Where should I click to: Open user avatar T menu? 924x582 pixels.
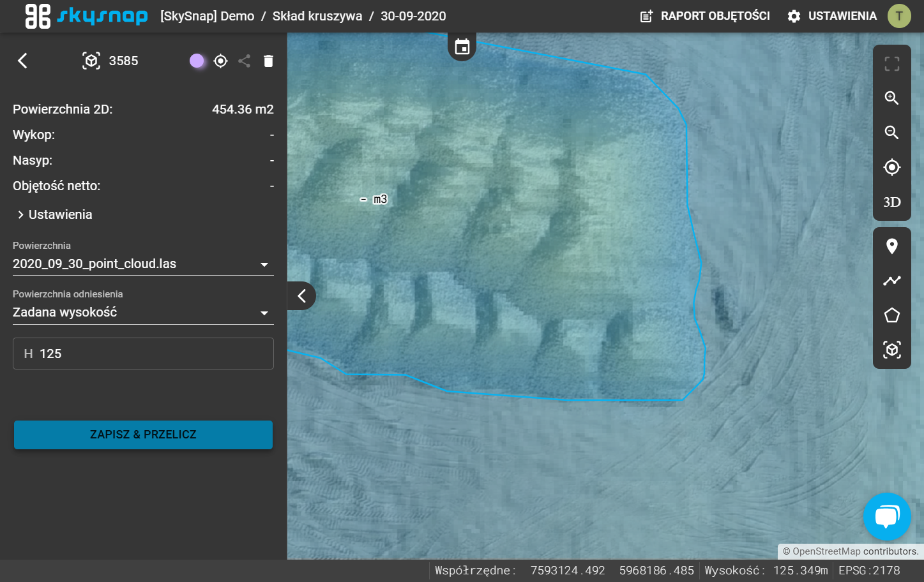[899, 16]
